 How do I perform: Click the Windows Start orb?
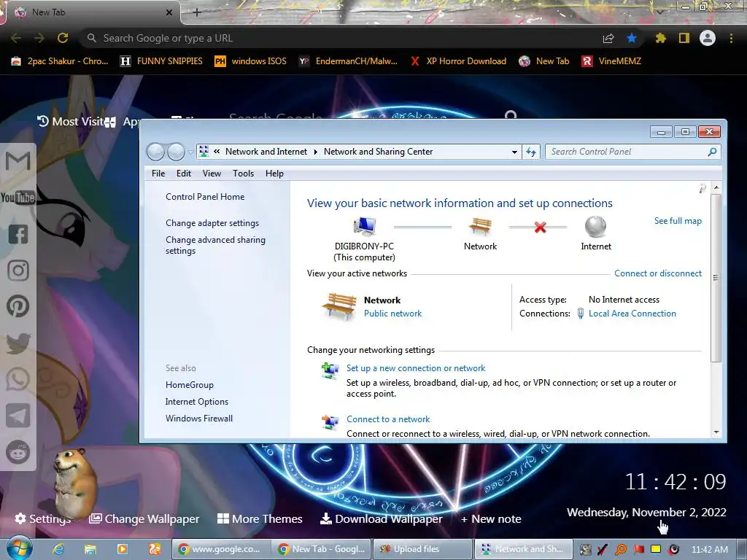(19, 548)
